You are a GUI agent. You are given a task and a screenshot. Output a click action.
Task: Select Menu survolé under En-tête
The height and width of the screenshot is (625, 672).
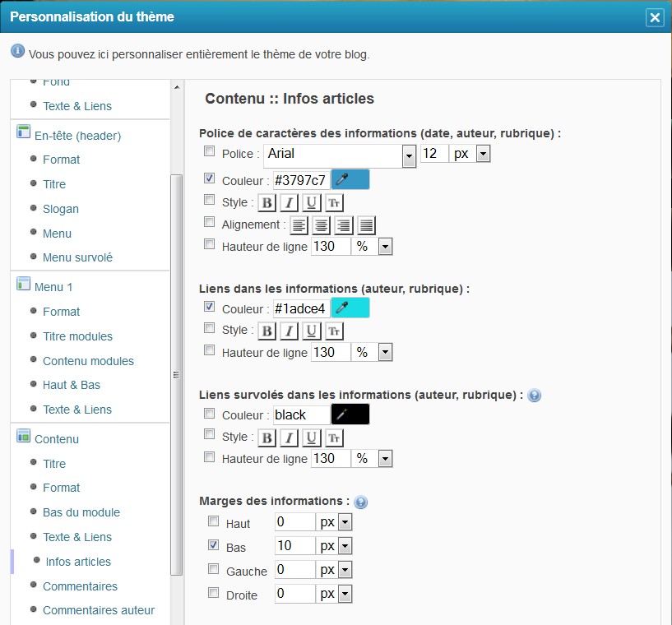click(x=77, y=257)
